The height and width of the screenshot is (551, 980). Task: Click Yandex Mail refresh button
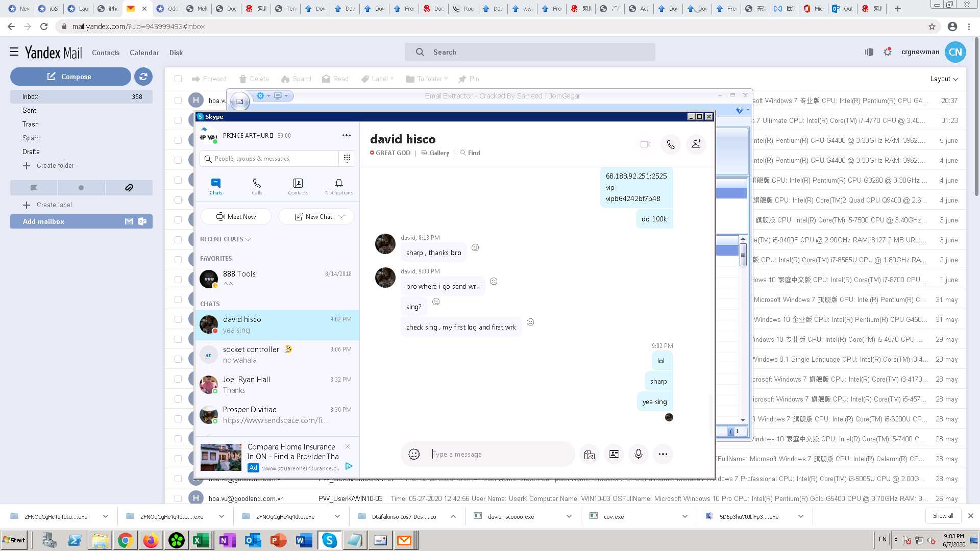[143, 77]
